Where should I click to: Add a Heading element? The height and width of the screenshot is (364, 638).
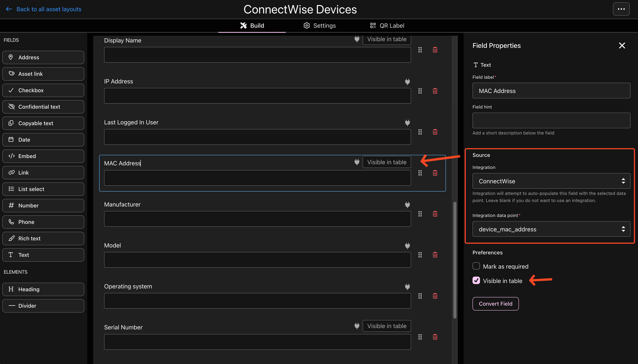tap(43, 289)
